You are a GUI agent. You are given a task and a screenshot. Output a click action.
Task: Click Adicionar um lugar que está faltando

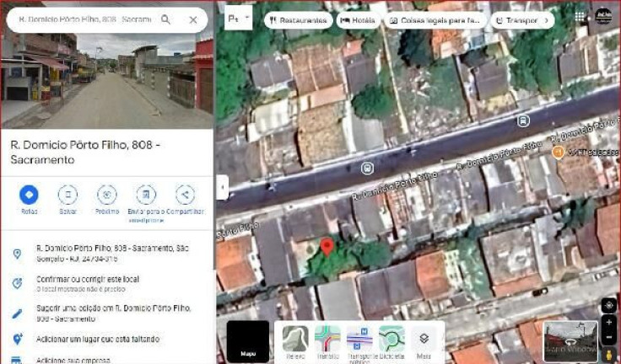coord(98,339)
